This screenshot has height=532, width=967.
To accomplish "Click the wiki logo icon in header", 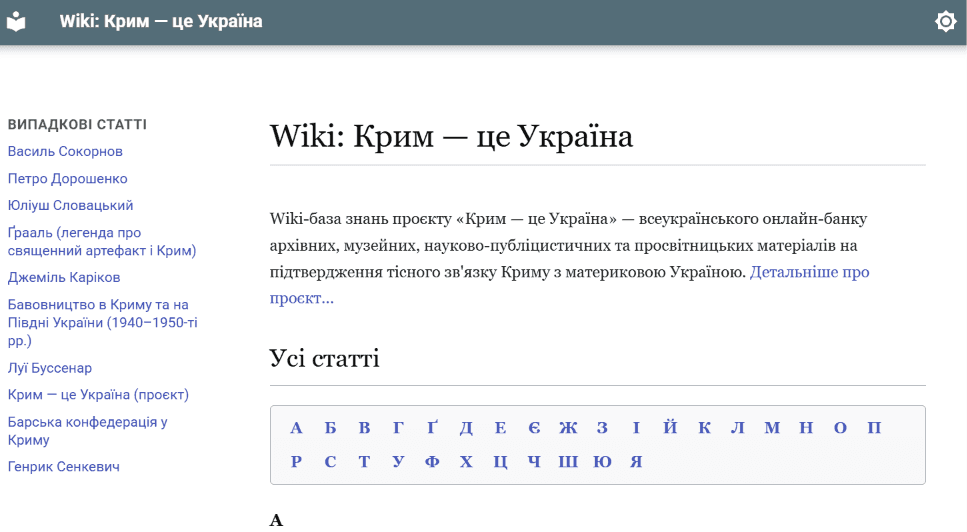I will click(x=16, y=22).
